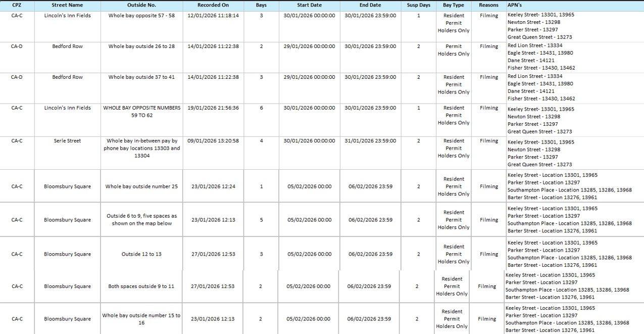Click the CPZ column header
Image resolution: width=644 pixels, height=334 pixels.
coord(17,5)
